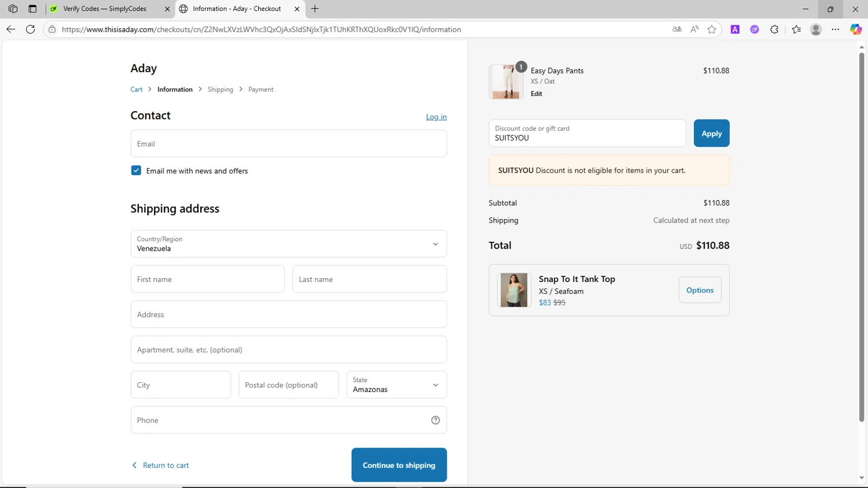Open the translate page icon
The image size is (868, 488).
(677, 29)
